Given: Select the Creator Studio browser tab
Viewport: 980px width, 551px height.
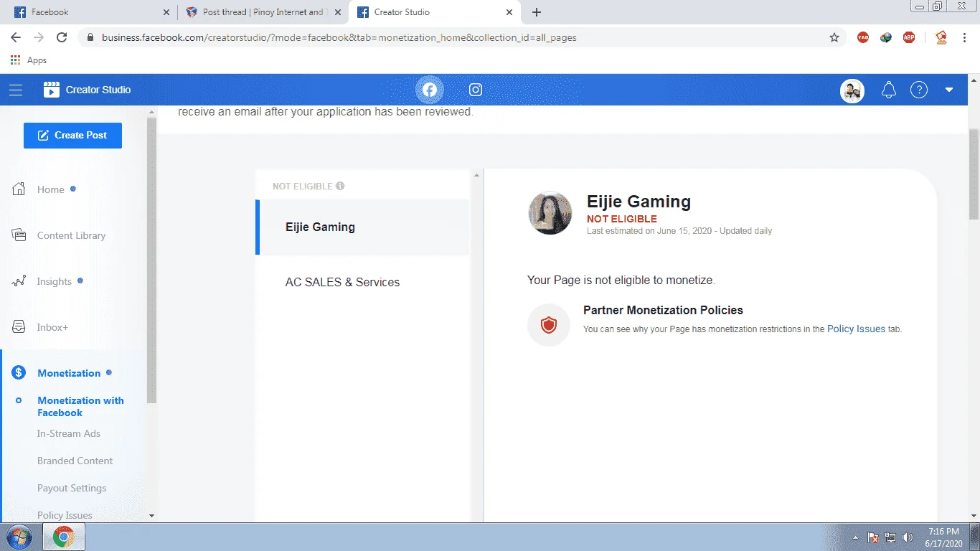Looking at the screenshot, I should click(x=433, y=12).
